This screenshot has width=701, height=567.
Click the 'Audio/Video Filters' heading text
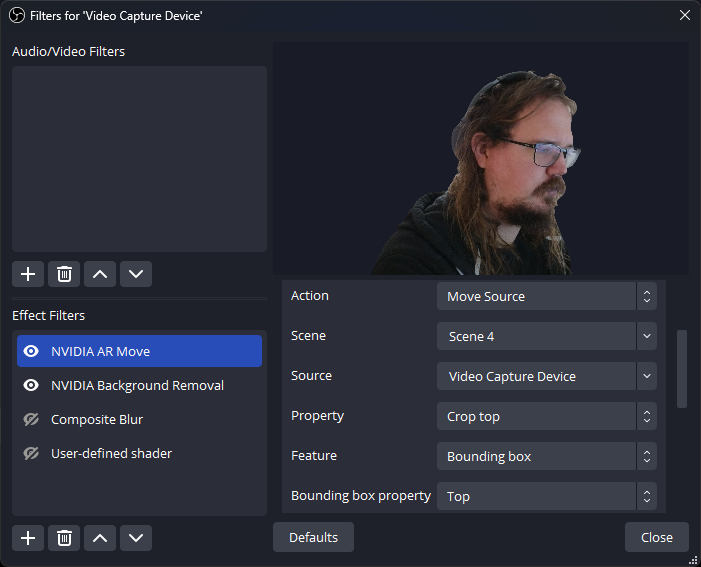pos(68,51)
